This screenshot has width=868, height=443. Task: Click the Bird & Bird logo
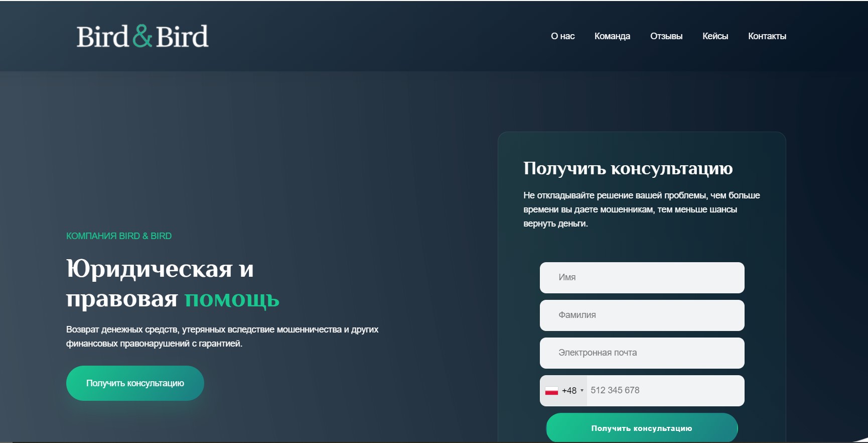142,36
